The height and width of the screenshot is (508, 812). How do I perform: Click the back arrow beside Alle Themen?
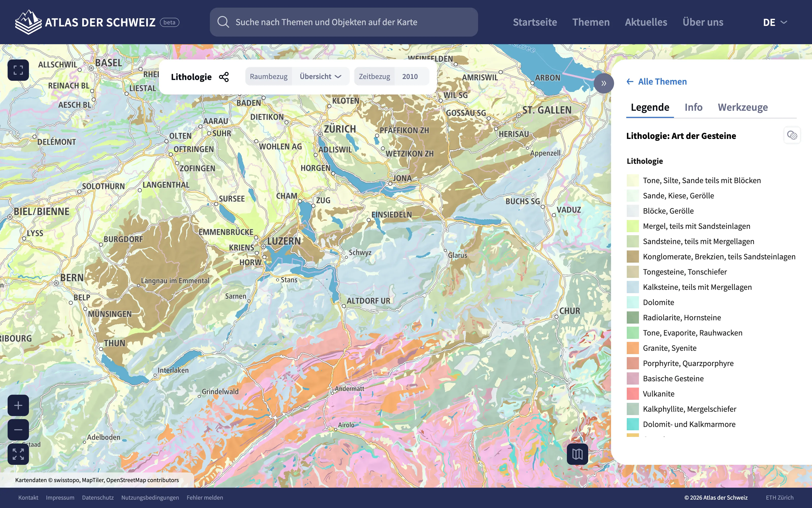(630, 82)
